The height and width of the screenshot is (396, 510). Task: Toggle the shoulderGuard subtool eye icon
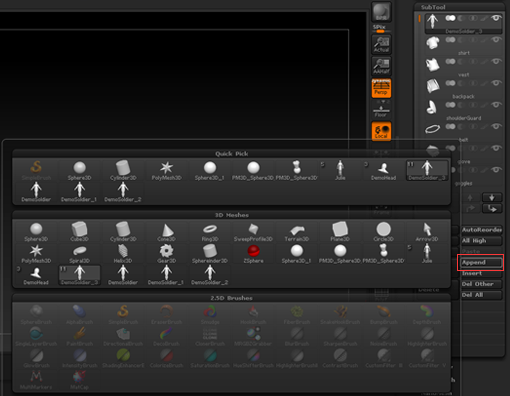pos(496,105)
